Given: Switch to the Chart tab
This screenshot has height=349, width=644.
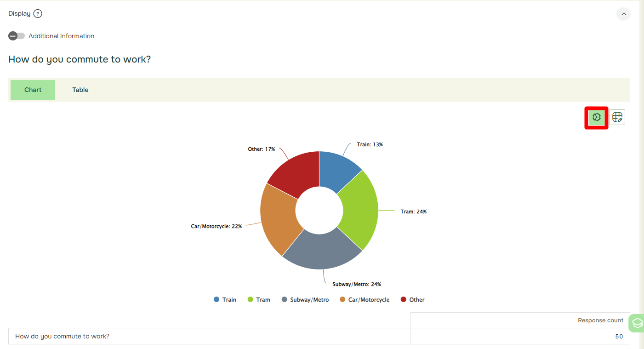Looking at the screenshot, I should point(33,90).
